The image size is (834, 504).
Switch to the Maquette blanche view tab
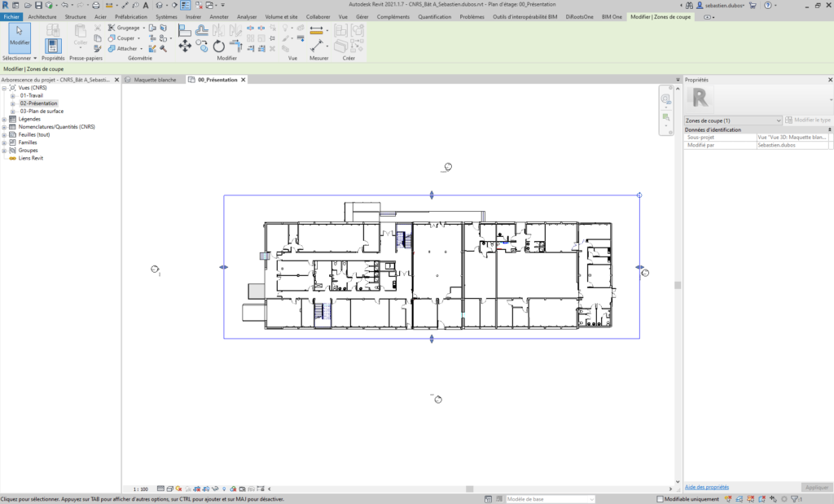tap(155, 79)
